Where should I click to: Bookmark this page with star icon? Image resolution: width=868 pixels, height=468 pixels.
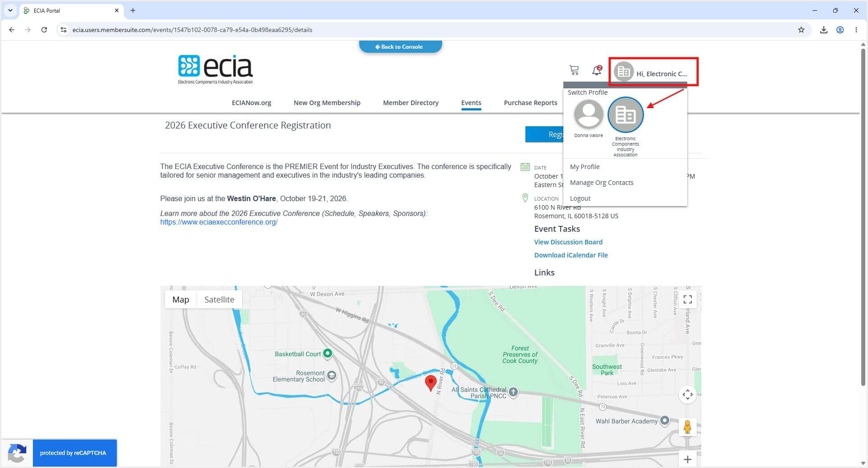tap(801, 30)
